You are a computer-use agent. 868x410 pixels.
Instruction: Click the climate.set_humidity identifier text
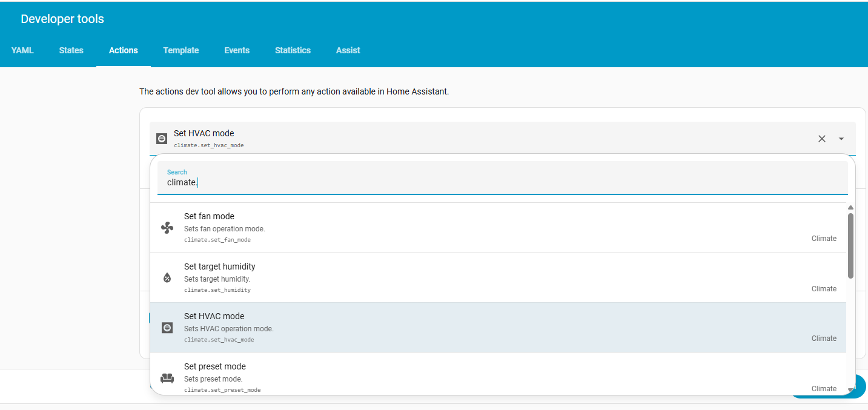217,290
